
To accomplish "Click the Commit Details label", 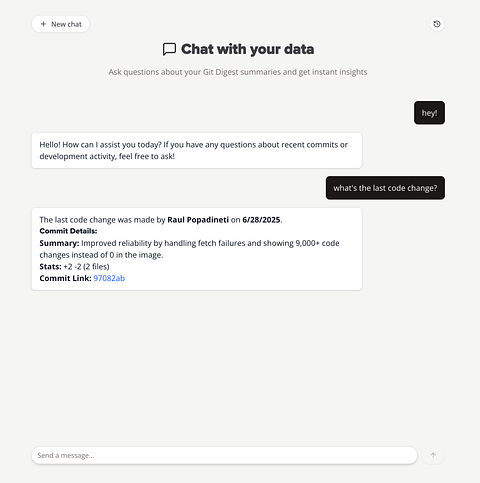I will [68, 231].
